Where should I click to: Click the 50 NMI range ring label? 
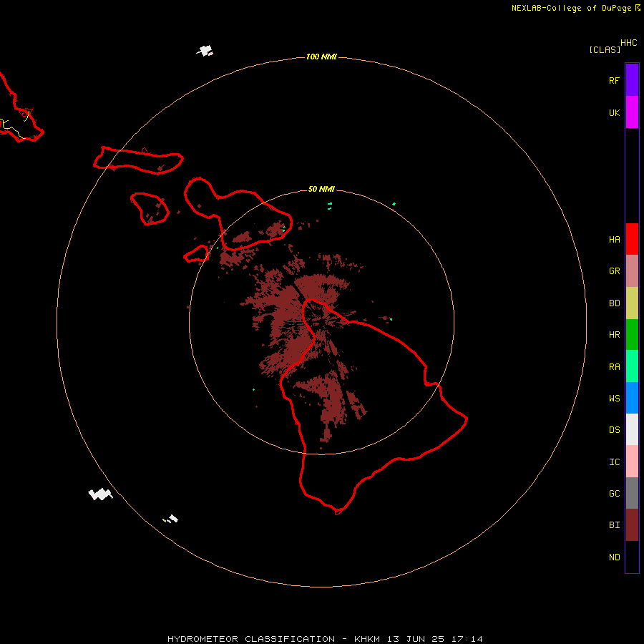[x=321, y=189]
